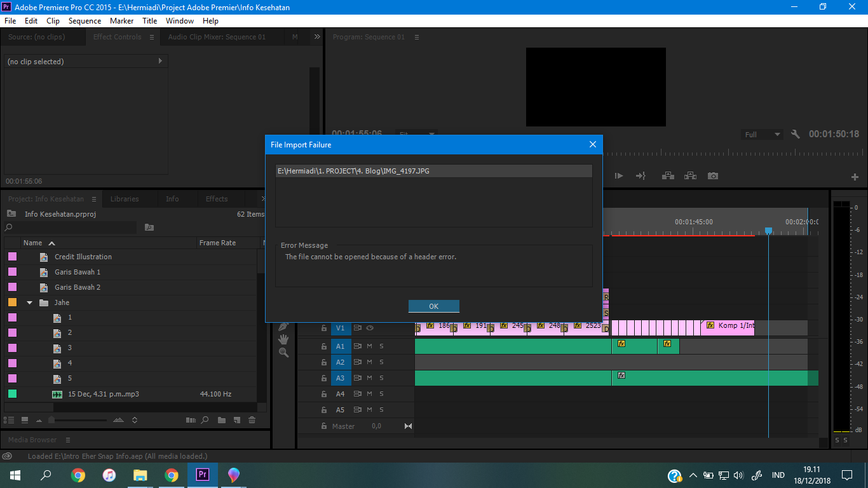Click the Extract button in Program monitor

[691, 176]
